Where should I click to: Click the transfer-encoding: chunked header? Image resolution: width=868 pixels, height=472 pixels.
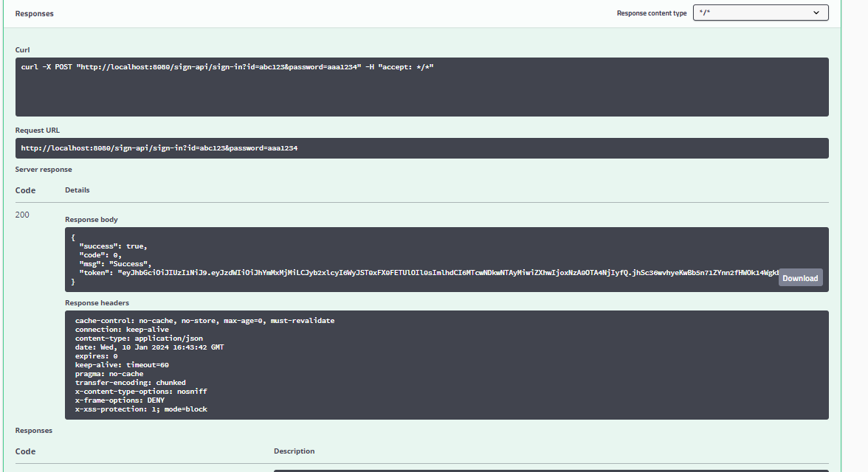[131, 383]
